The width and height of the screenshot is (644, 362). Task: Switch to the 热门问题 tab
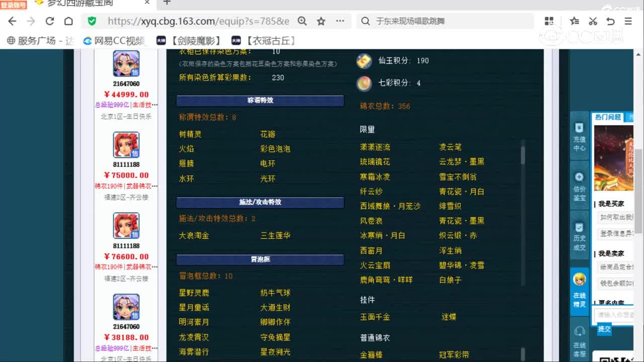(608, 117)
